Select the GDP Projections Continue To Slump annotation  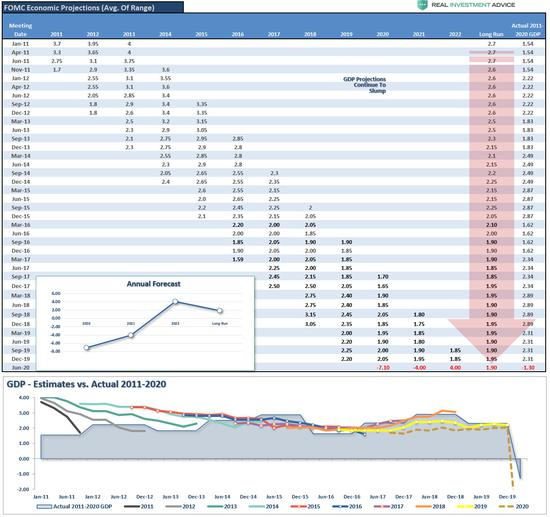tap(364, 85)
